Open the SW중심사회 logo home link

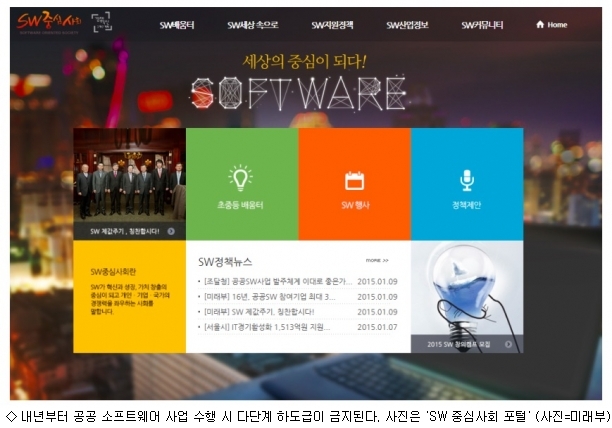49,22
